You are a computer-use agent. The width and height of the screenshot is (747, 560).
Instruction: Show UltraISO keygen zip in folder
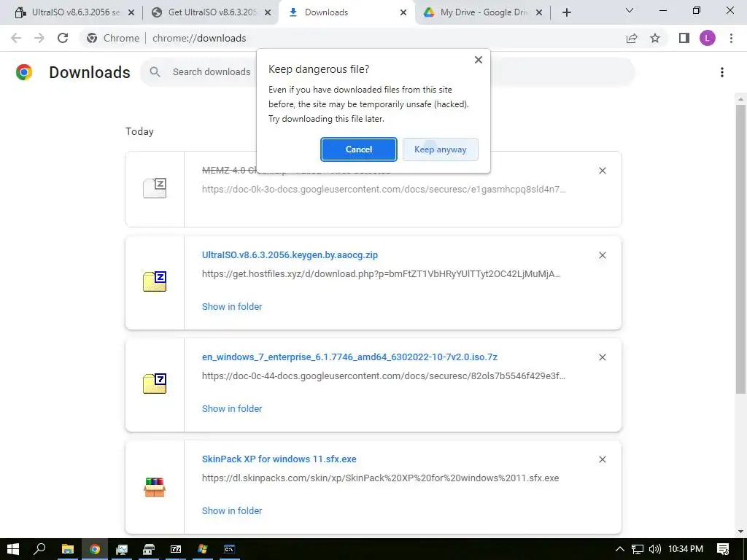point(232,307)
